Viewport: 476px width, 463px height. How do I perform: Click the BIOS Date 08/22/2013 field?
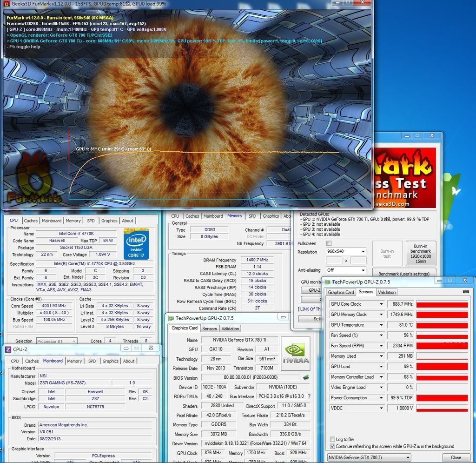pos(95,439)
